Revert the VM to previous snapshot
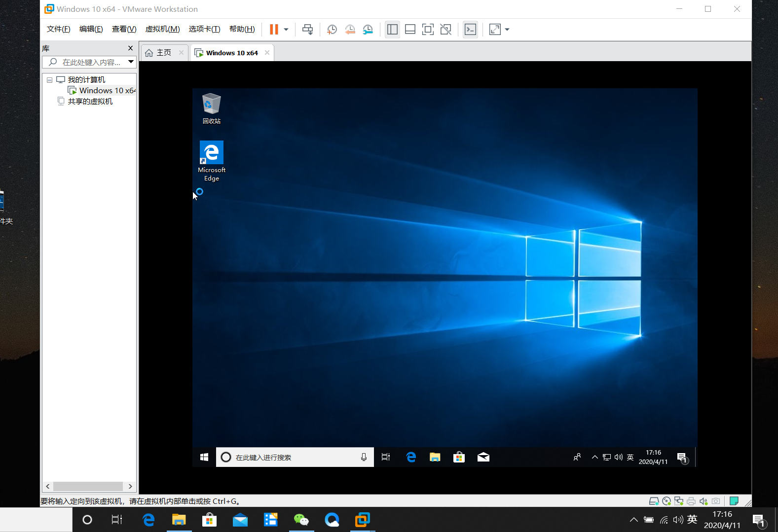The width and height of the screenshot is (778, 532). pos(350,29)
